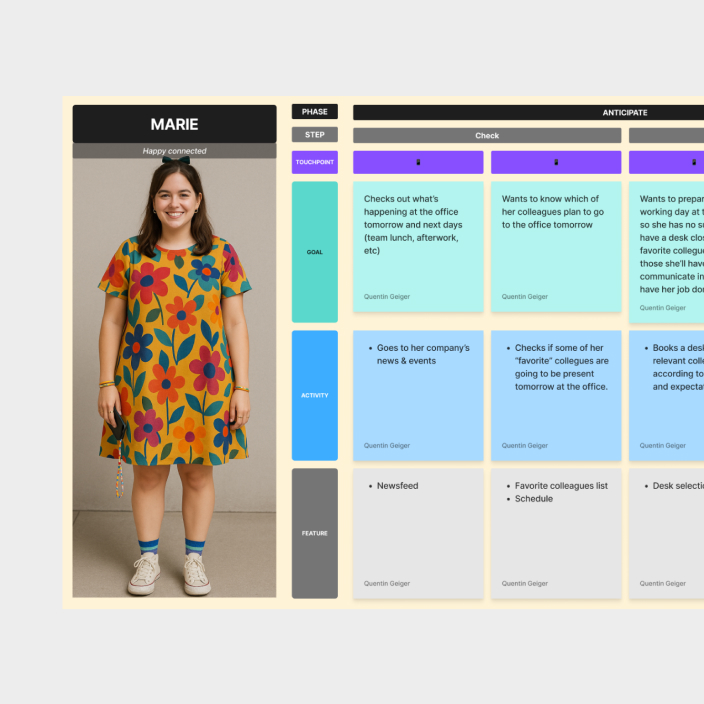
Task: Click 'Quentin Geiger' on the Desk selection note
Action: coord(662,584)
